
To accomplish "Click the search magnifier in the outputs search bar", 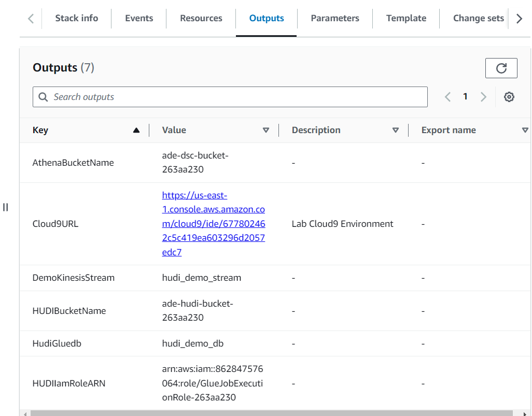I will pyautogui.click(x=43, y=97).
